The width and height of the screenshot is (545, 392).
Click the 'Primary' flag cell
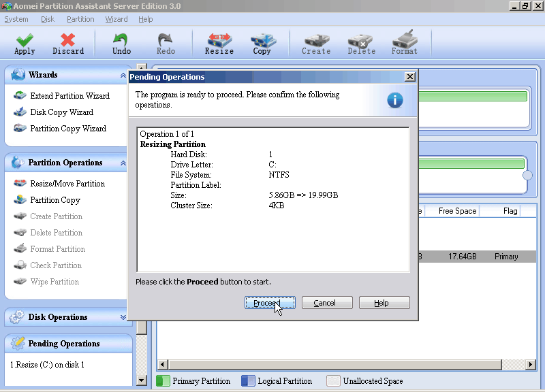(506, 257)
